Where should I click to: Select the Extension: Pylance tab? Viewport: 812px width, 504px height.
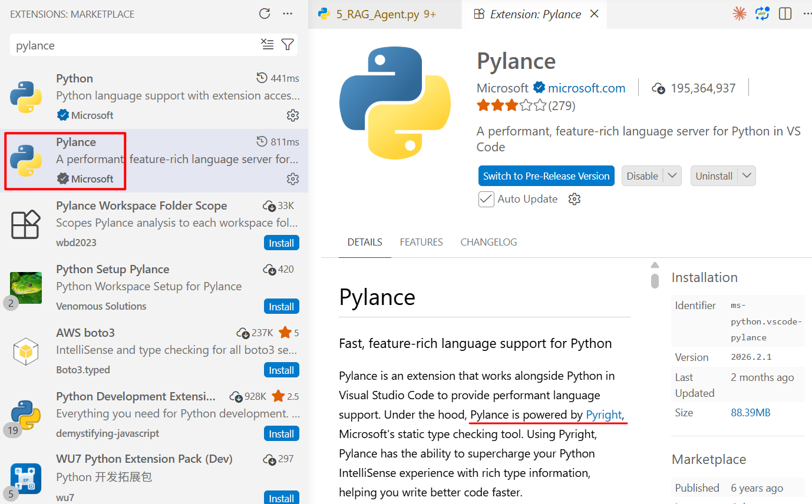(x=536, y=14)
